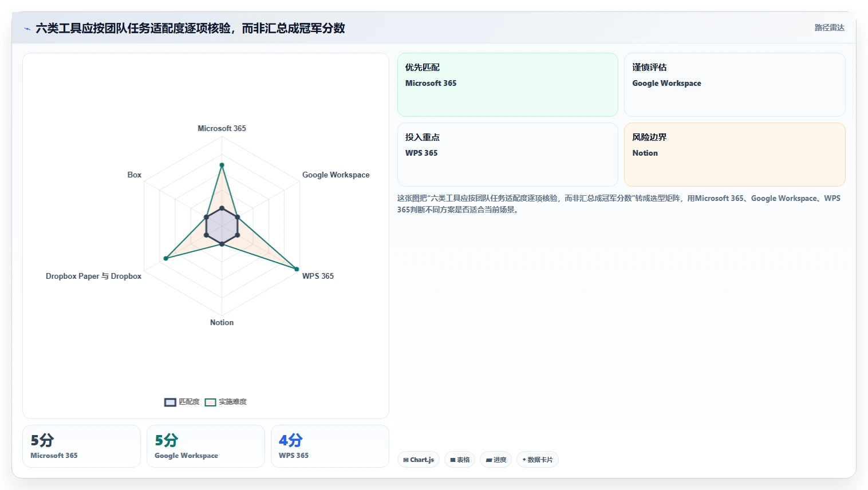Image resolution: width=868 pixels, height=490 pixels.
Task: Toggle the 匹配度 legend swatch
Action: pyautogui.click(x=170, y=402)
